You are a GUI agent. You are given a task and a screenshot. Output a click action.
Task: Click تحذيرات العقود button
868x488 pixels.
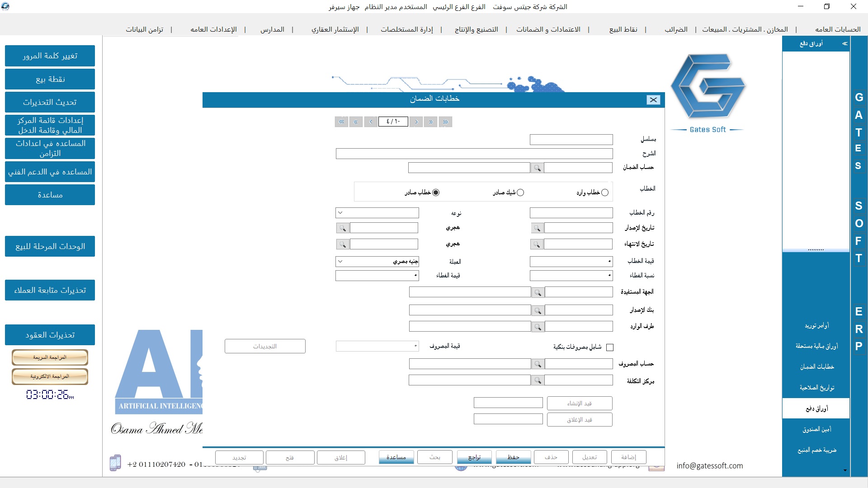(x=50, y=335)
